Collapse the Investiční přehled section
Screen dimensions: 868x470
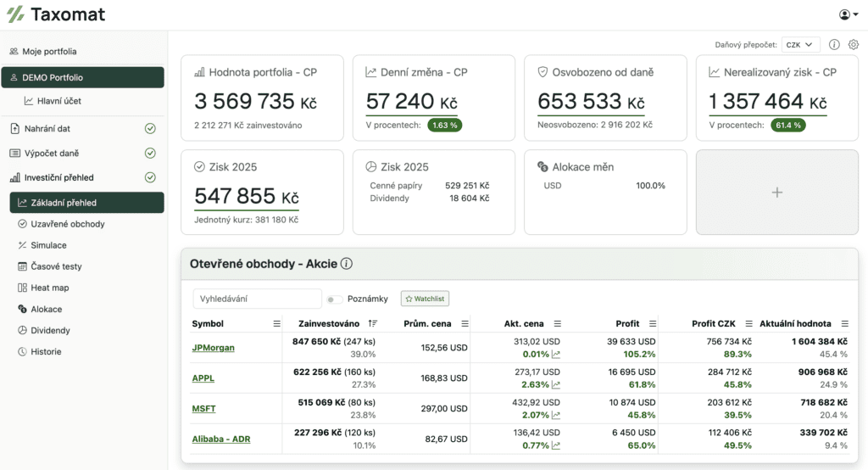tap(58, 178)
